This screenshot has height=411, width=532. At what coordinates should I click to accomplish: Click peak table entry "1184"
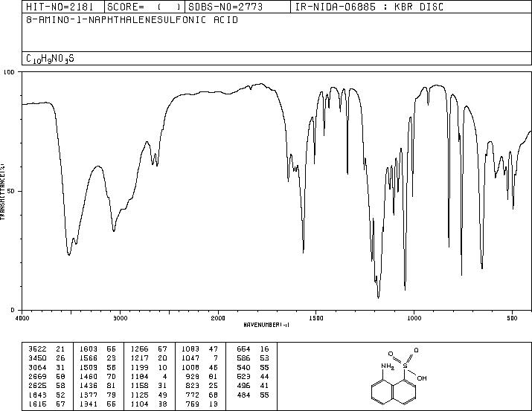(140, 376)
